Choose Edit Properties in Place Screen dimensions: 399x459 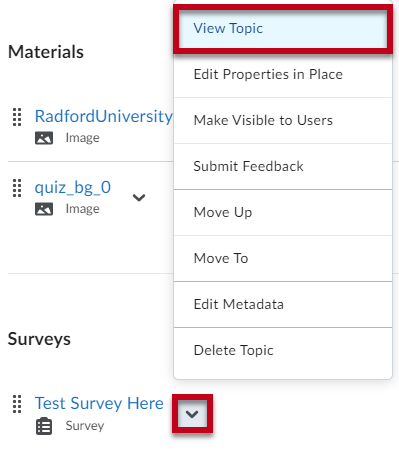[x=283, y=74]
